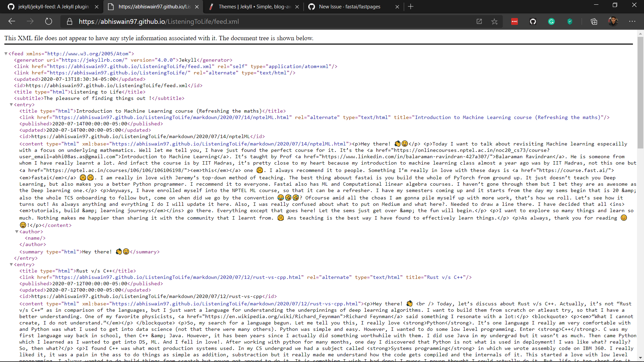The height and width of the screenshot is (362, 644).
Task: Open a new browser tab
Action: tap(411, 7)
